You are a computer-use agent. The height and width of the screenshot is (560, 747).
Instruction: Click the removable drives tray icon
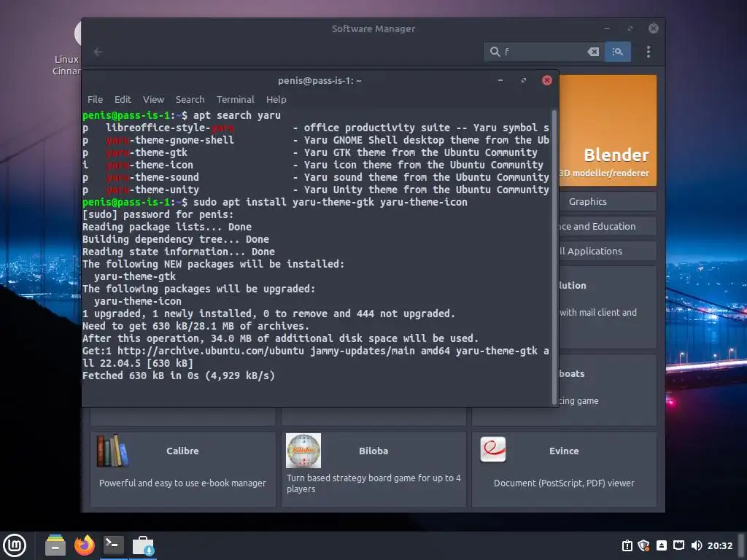point(661,545)
